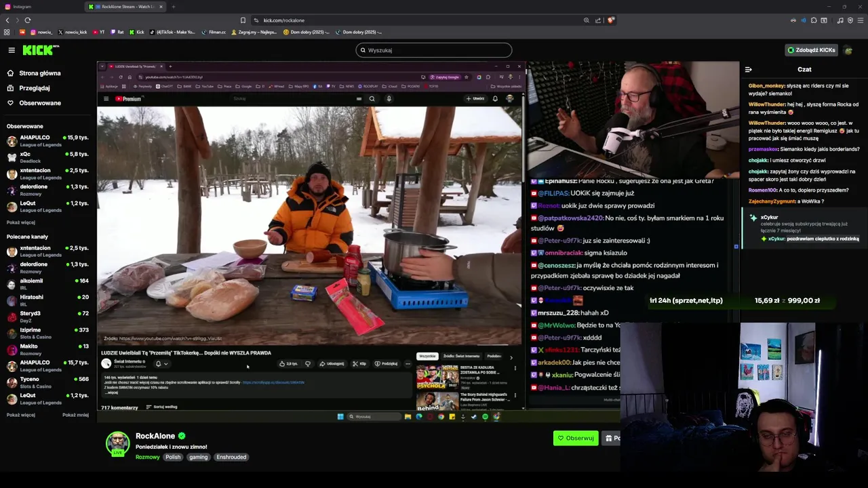The height and width of the screenshot is (488, 868).
Task: Click the RockAlone channel name
Action: tap(155, 436)
